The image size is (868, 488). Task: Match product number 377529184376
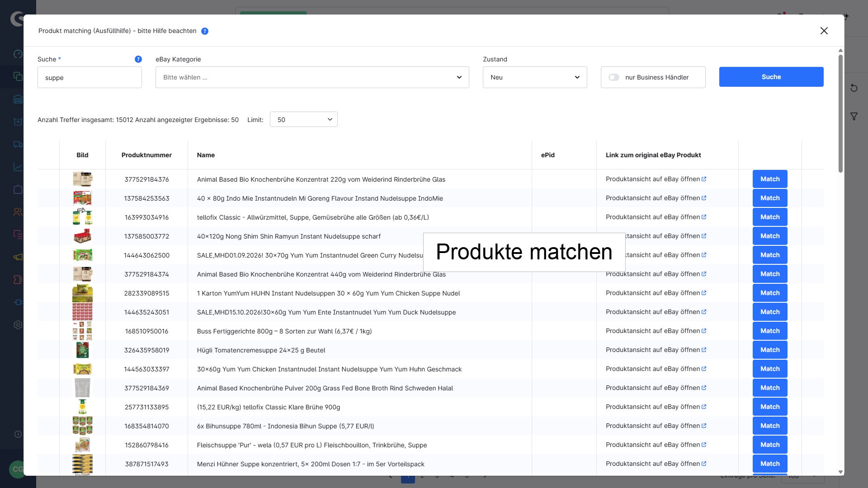tap(769, 179)
